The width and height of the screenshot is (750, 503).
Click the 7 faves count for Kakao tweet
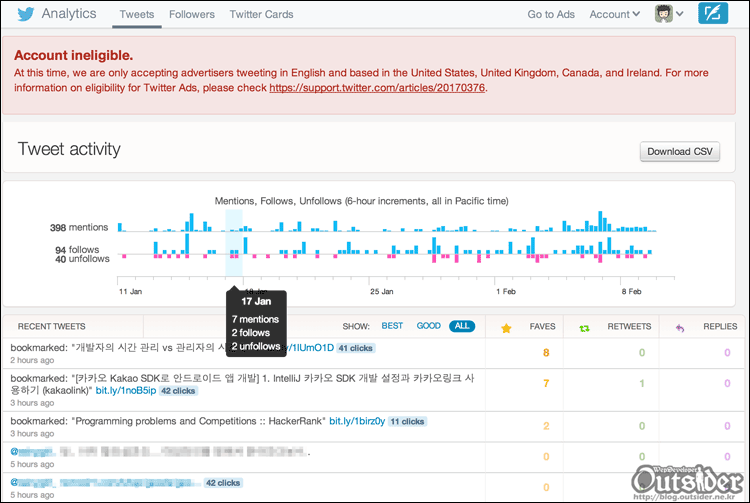point(546,383)
